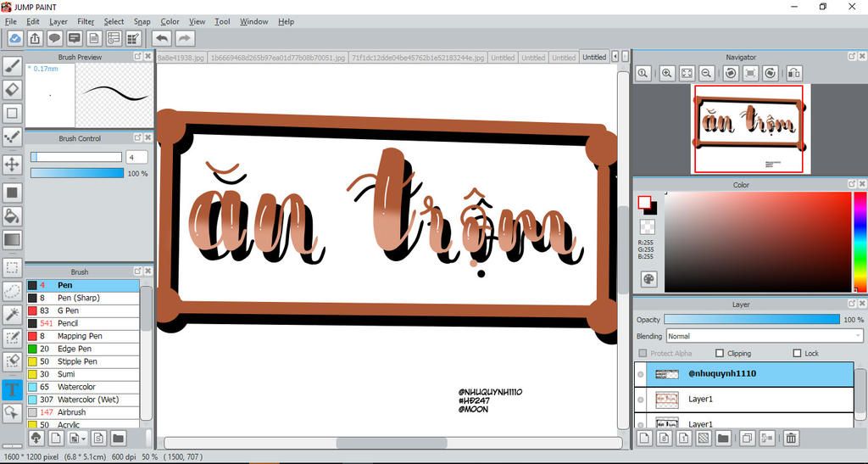Open the Blending mode dropdown

click(x=764, y=336)
